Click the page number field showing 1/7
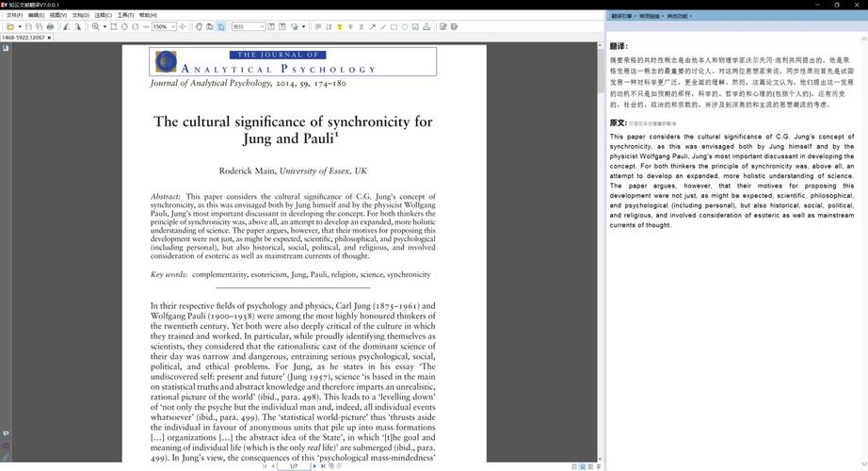This screenshot has height=471, width=868. pyautogui.click(x=294, y=466)
